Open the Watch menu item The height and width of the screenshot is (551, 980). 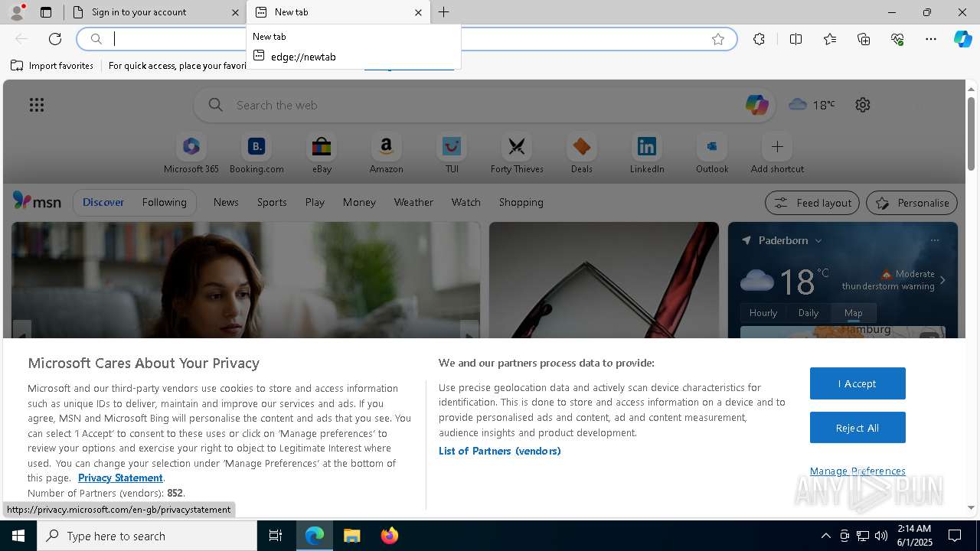(x=466, y=202)
